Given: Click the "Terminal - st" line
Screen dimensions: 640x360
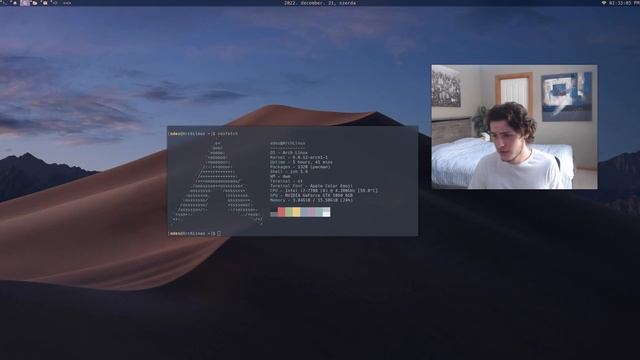Looking at the screenshot, I should 286,181.
